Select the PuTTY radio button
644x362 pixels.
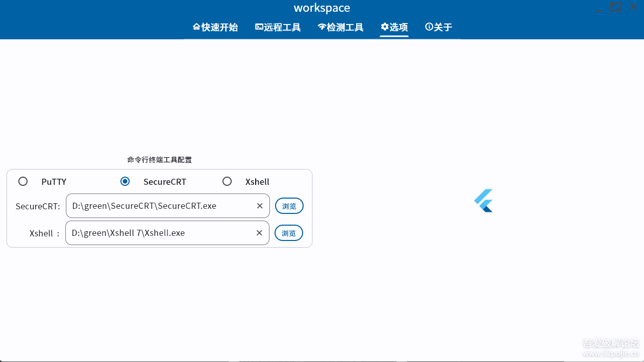coord(23,181)
